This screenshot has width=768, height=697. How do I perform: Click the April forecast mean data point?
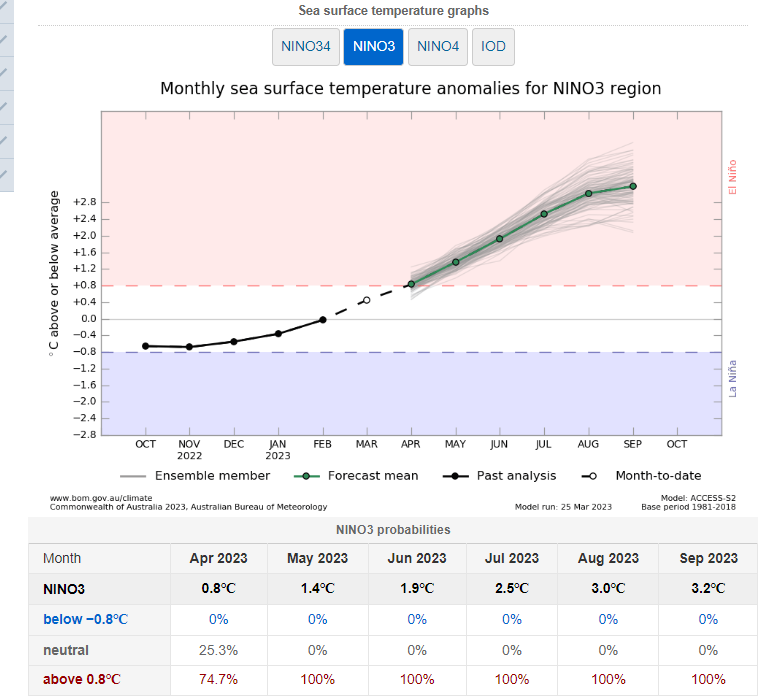point(411,284)
